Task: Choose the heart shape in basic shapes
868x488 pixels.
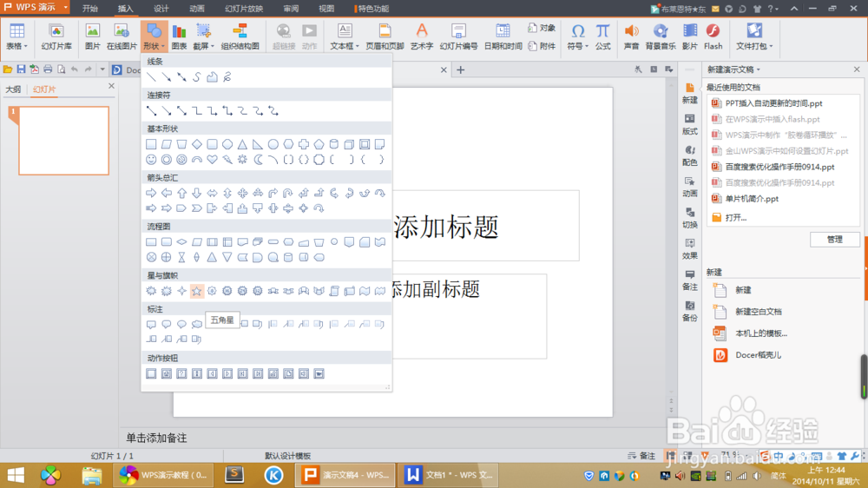Action: tap(212, 160)
